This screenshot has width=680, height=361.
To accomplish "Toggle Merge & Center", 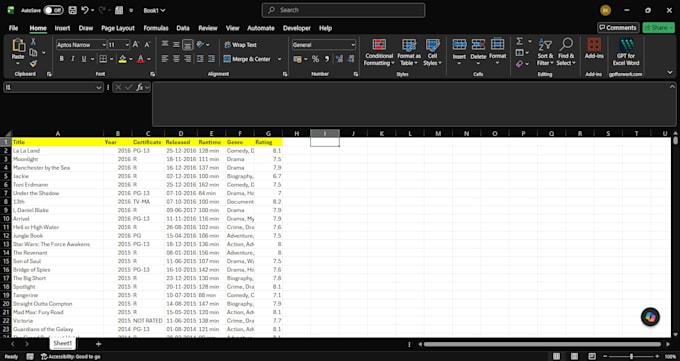I will 247,59.
